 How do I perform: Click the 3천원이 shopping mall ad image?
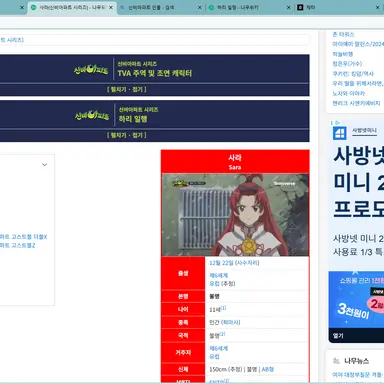point(356,300)
